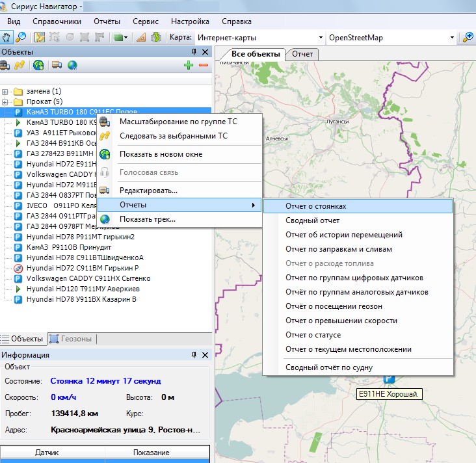The image size is (476, 463).
Task: Select Показать трек... in context menu
Action: pyautogui.click(x=147, y=219)
